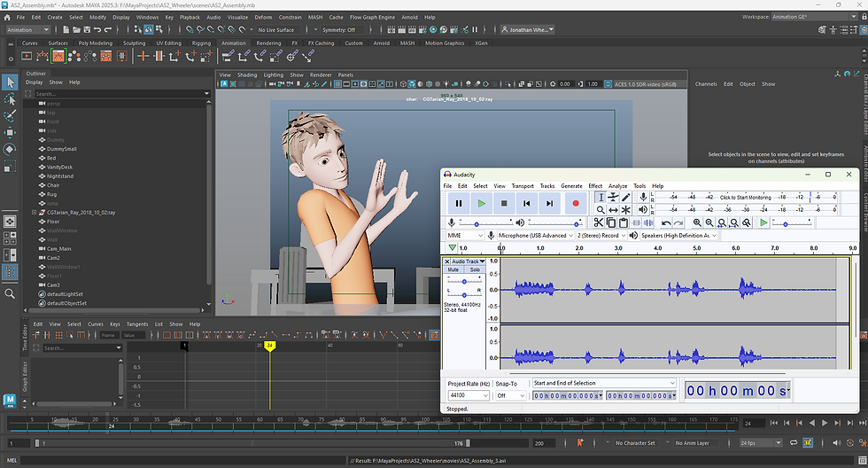The width and height of the screenshot is (868, 468).
Task: Expand CGTarian_Ray_2018_10_02:ray node
Action: pos(34,212)
